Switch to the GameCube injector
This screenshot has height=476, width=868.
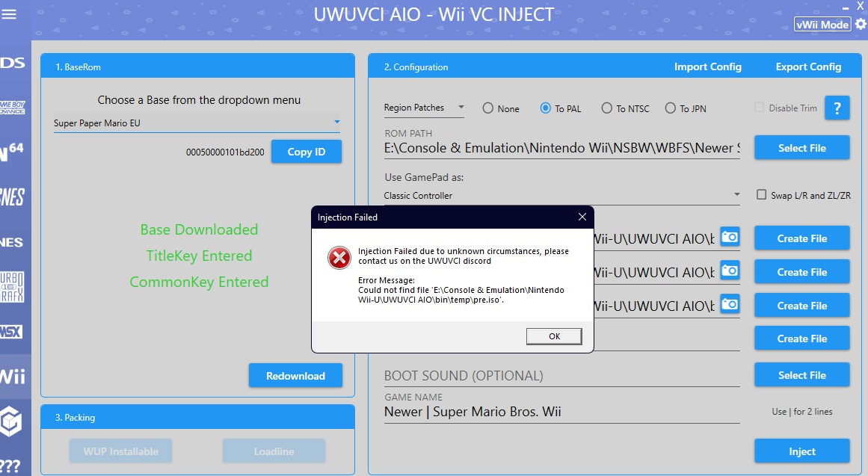[12, 421]
